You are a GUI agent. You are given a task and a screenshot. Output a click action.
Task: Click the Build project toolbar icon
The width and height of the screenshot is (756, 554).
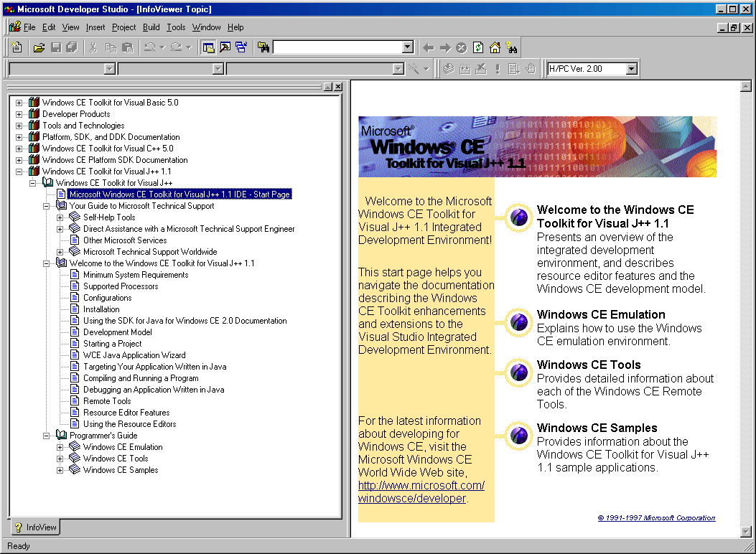465,69
